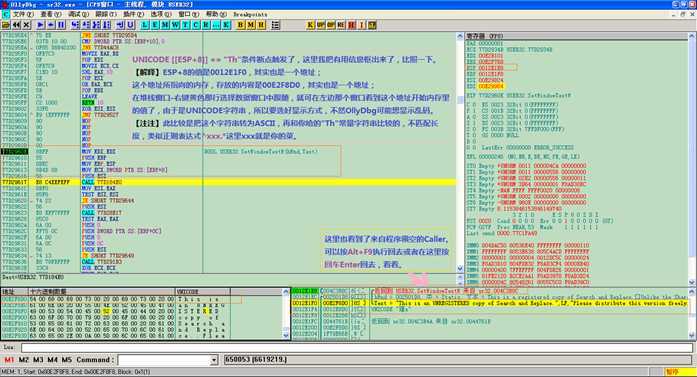Click the red H plugin toolbar icon
The height and width of the screenshot is (377, 697).
pyautogui.click(x=352, y=25)
